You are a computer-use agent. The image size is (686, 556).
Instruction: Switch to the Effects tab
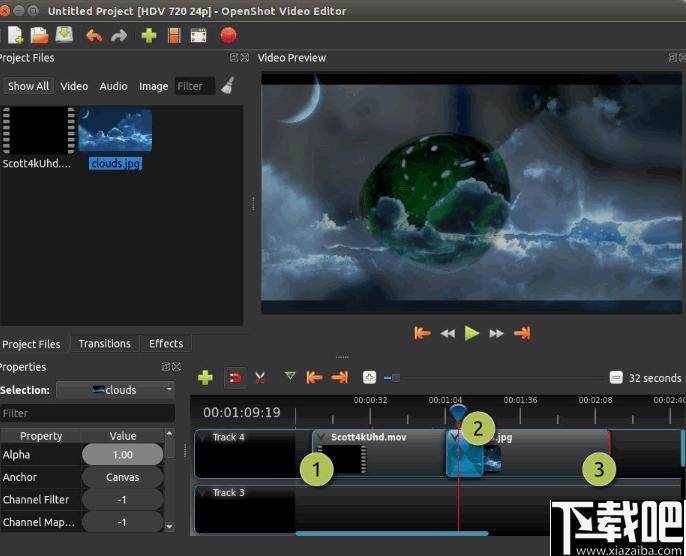[x=166, y=343]
